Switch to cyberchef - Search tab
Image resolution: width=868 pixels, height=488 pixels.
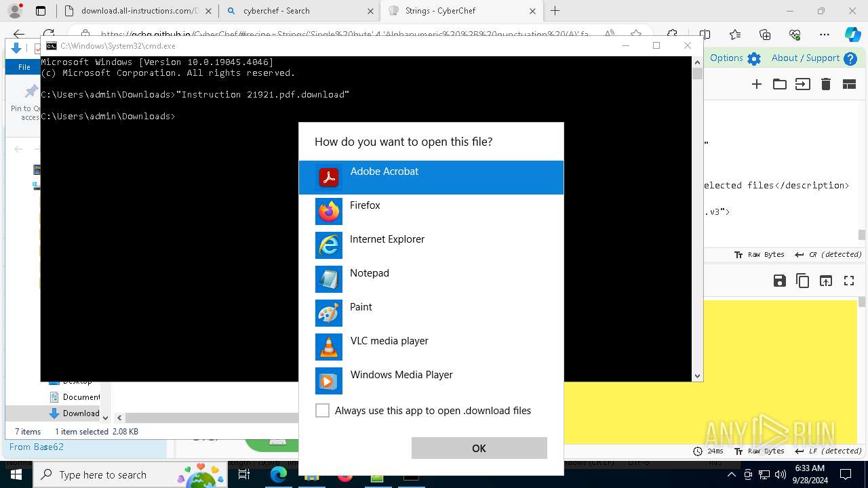[x=298, y=11]
